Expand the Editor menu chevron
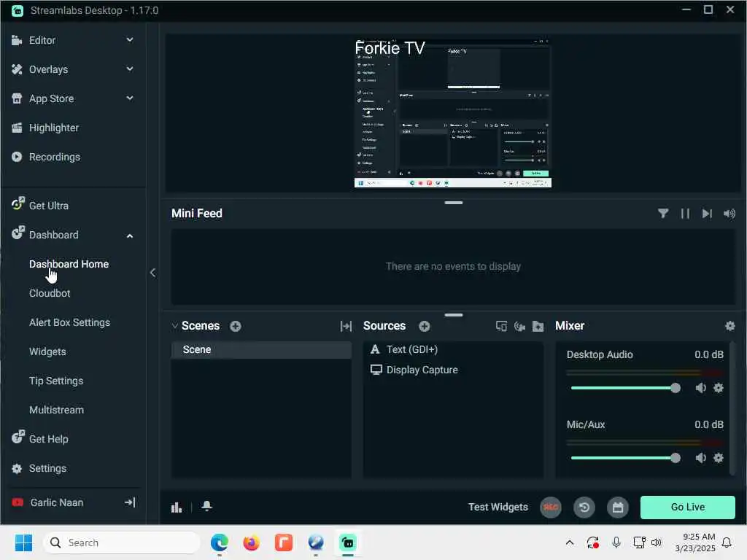Image resolution: width=747 pixels, height=560 pixels. pyautogui.click(x=130, y=40)
